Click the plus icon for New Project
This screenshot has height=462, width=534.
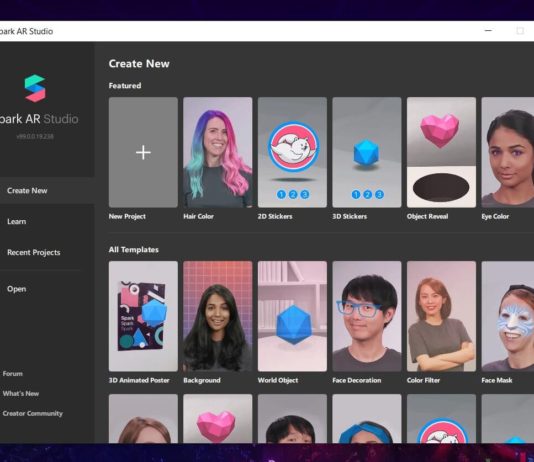click(x=143, y=152)
